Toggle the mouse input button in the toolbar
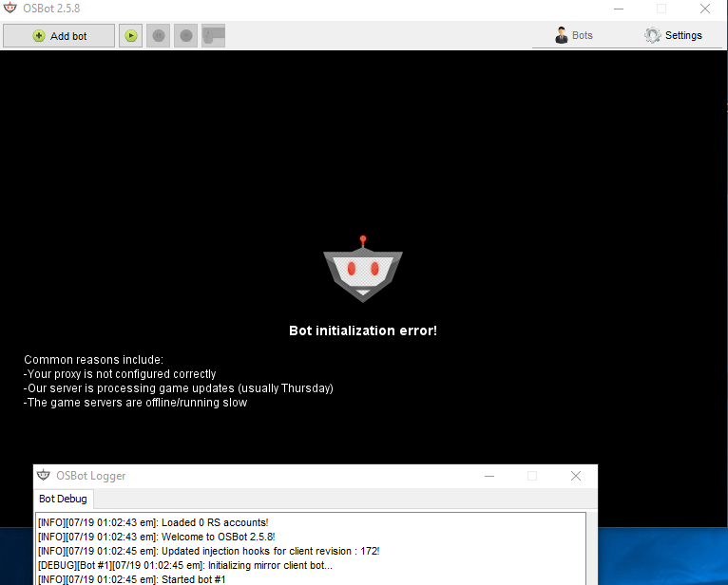 pyautogui.click(x=214, y=36)
